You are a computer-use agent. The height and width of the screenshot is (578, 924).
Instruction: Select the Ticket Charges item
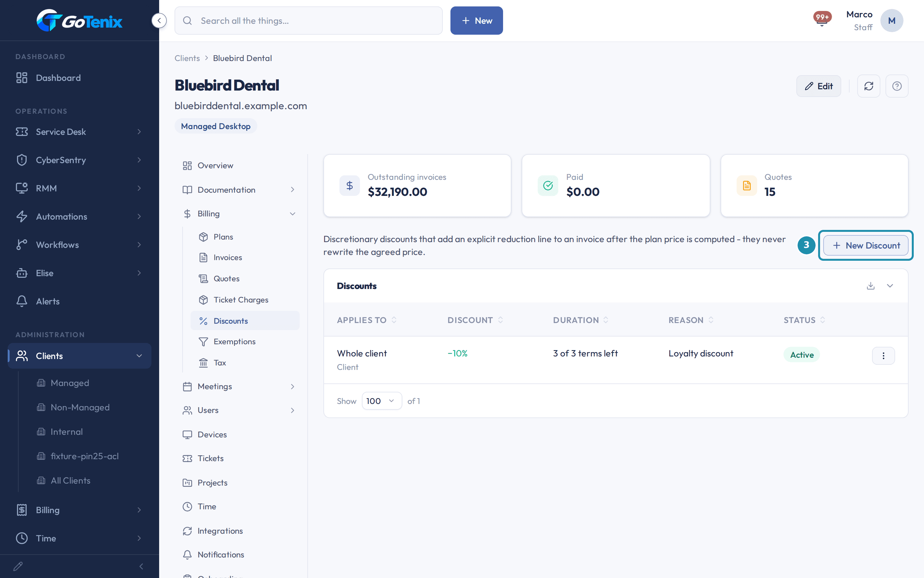[245, 300]
